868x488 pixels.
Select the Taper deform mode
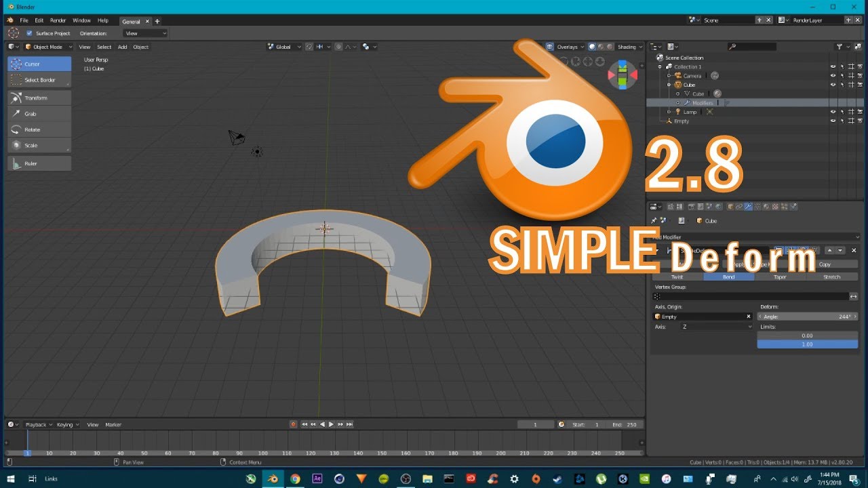781,277
